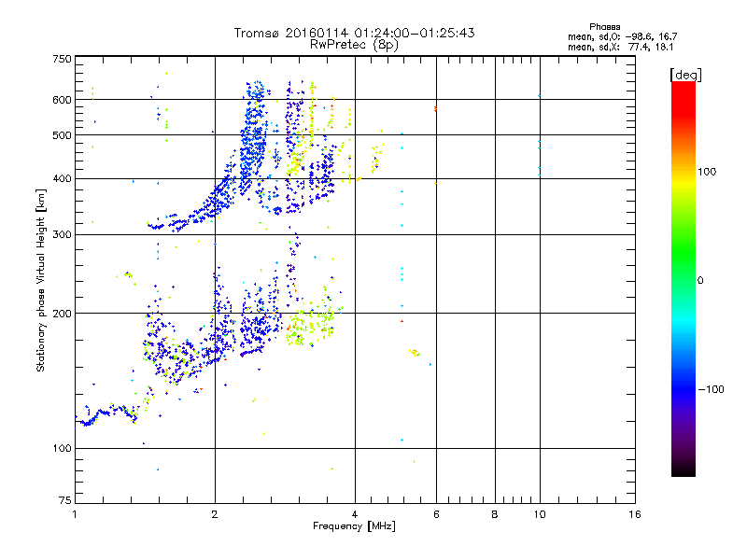Click the x-axis '10' tick label
747x560 pixels.
click(540, 514)
